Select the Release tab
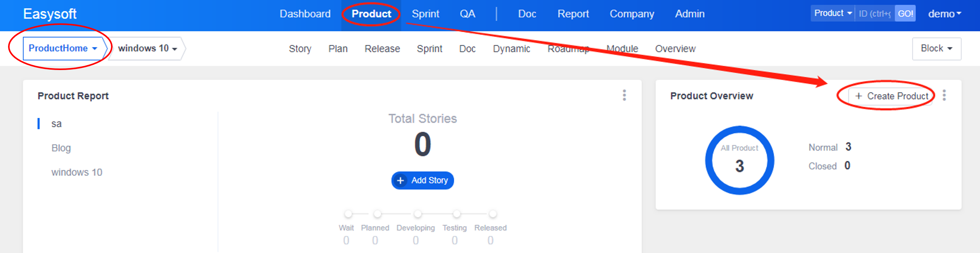Viewport: 980px width, 253px height. (x=382, y=49)
